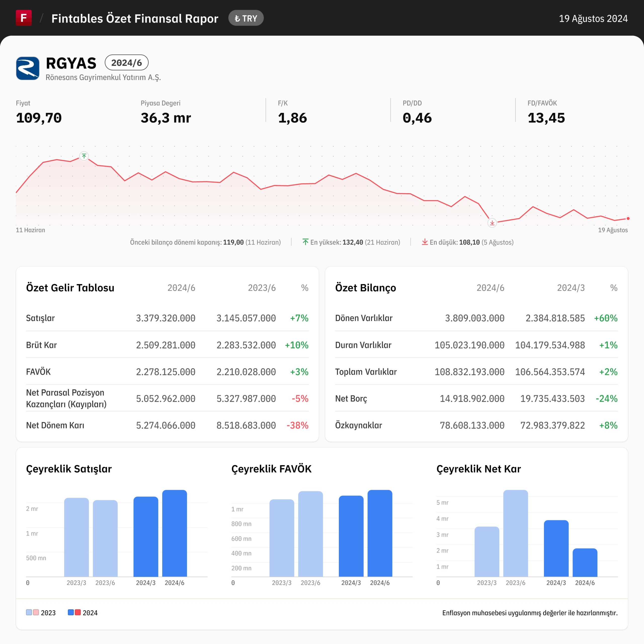Click the Duran Varlıklar row label
The image size is (644, 644).
click(x=363, y=345)
